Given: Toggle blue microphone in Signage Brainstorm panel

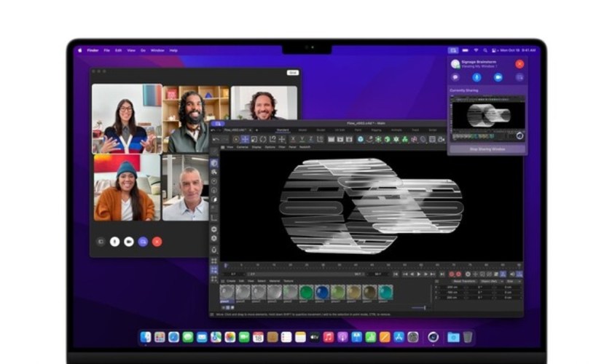Looking at the screenshot, I should click(x=476, y=77).
